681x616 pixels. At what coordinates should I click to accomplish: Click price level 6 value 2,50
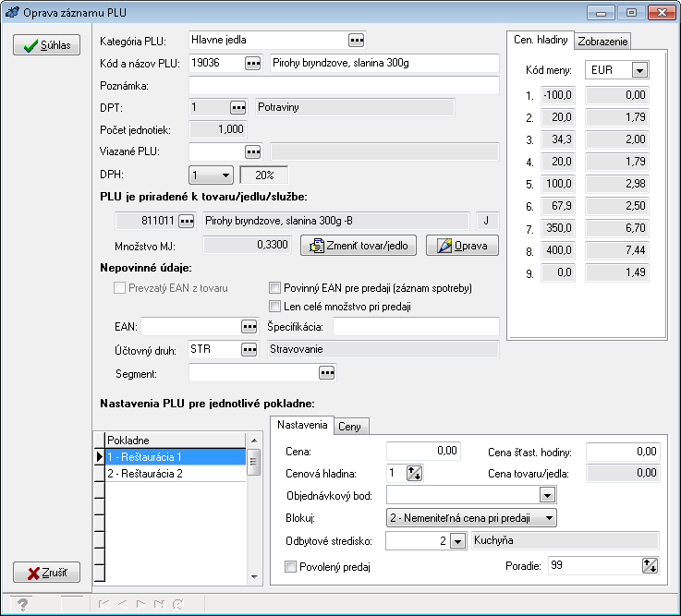coord(616,206)
